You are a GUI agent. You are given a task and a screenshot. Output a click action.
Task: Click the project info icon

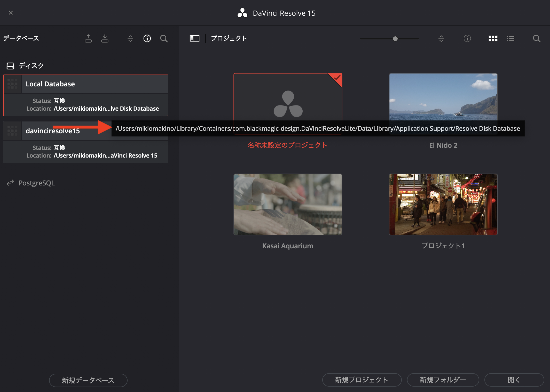click(467, 38)
